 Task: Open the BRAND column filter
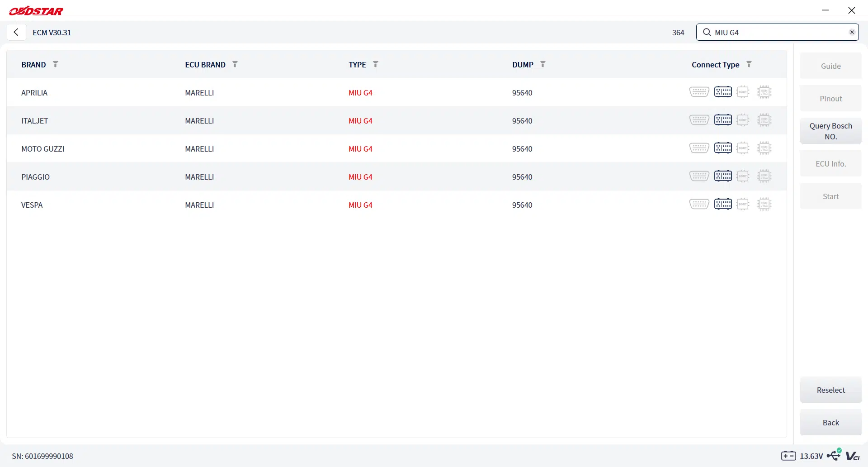56,64
